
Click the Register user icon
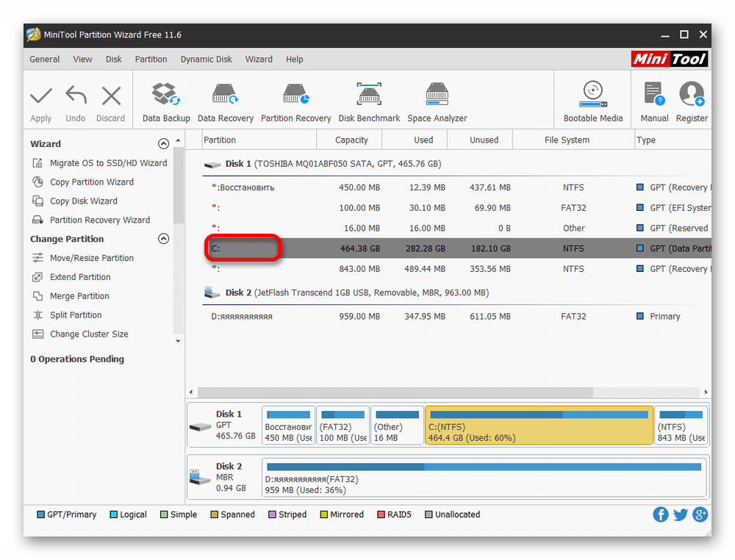coord(692,94)
